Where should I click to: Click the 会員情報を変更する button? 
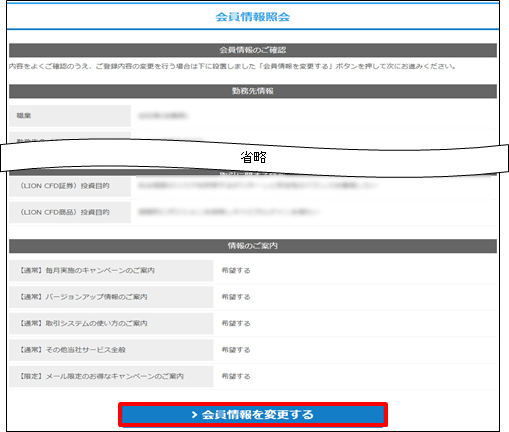click(253, 415)
